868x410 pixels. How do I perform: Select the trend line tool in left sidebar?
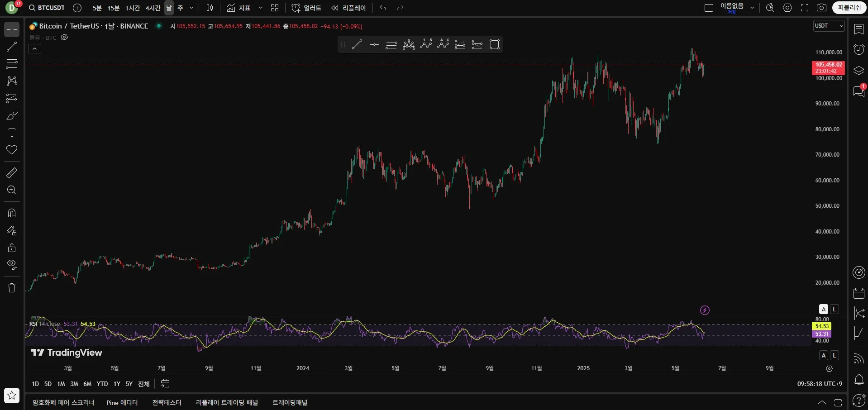(x=12, y=47)
